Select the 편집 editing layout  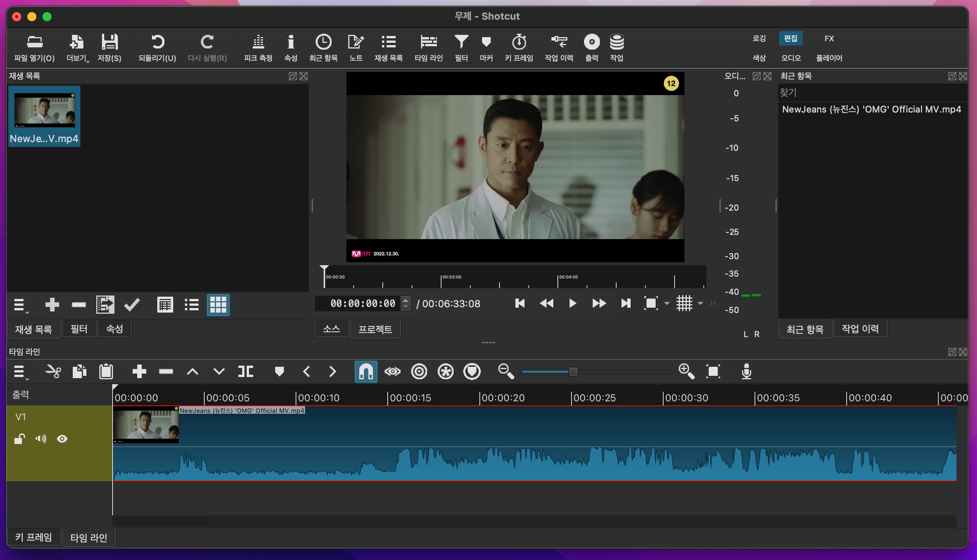[791, 39]
